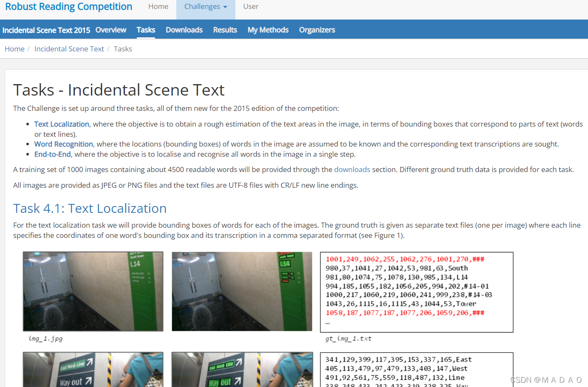Go to the Organizers tab
Viewport: 588px width, 387px height.
pyautogui.click(x=317, y=30)
